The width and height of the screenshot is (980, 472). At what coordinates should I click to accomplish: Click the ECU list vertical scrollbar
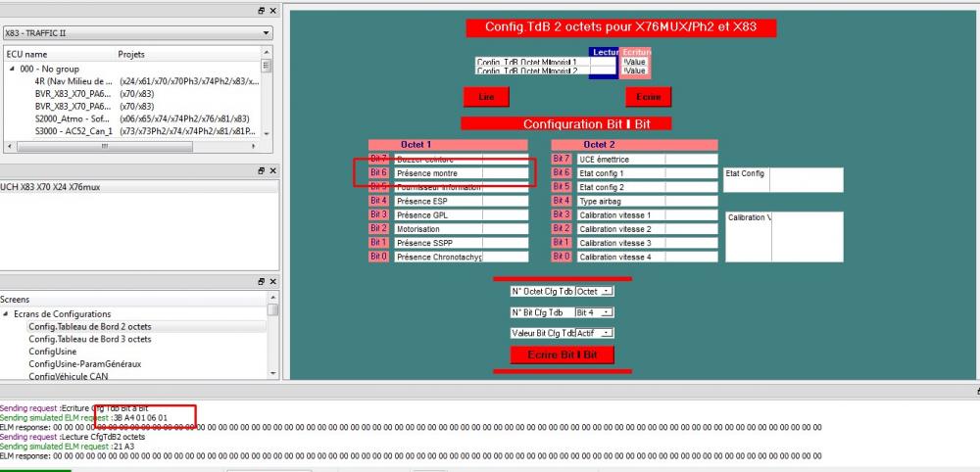click(x=267, y=92)
